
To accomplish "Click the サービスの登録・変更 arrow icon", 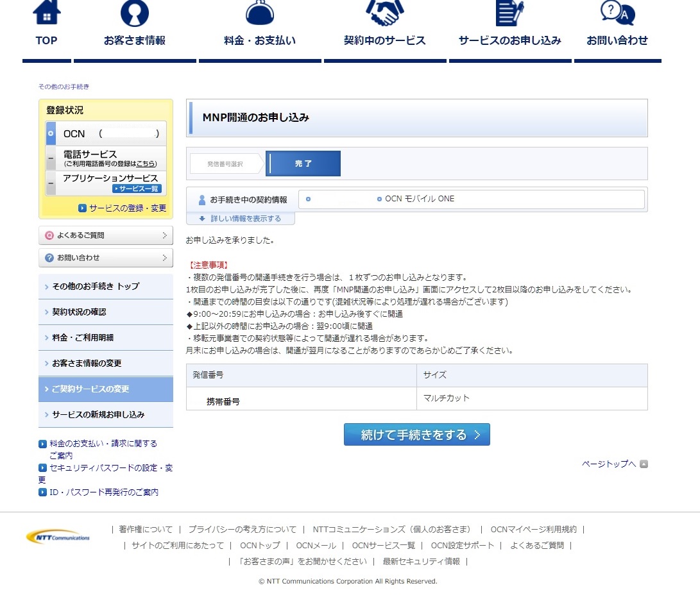I will point(82,208).
